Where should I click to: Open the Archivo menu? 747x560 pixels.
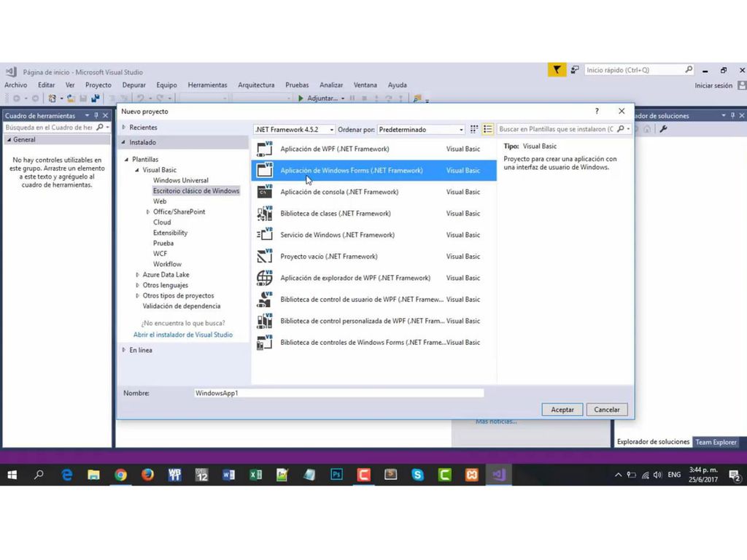point(16,85)
